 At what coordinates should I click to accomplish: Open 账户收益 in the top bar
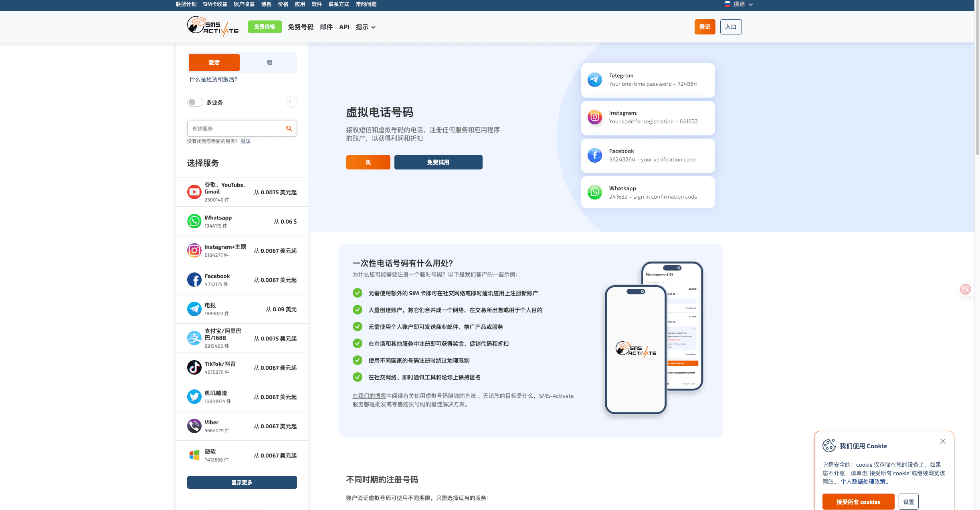244,4
